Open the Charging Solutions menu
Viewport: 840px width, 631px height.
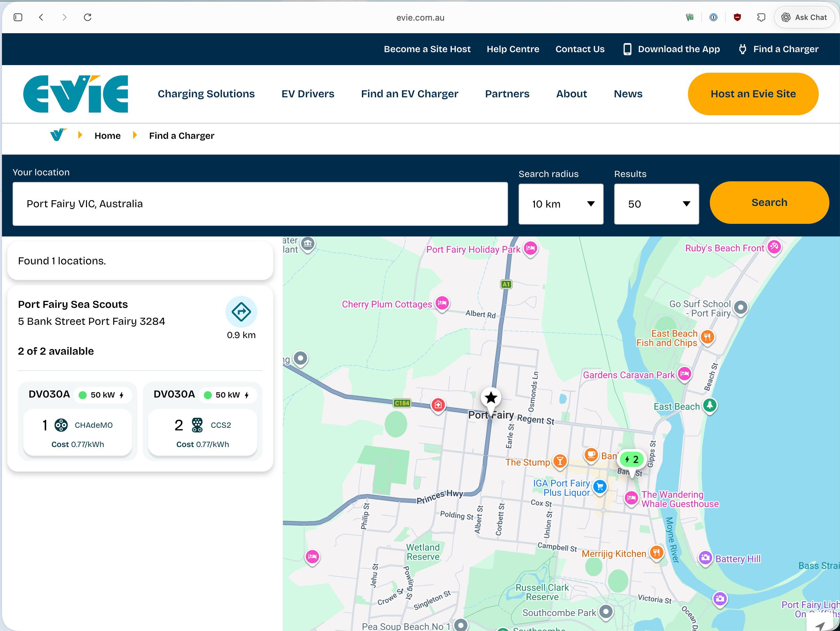[x=206, y=94]
